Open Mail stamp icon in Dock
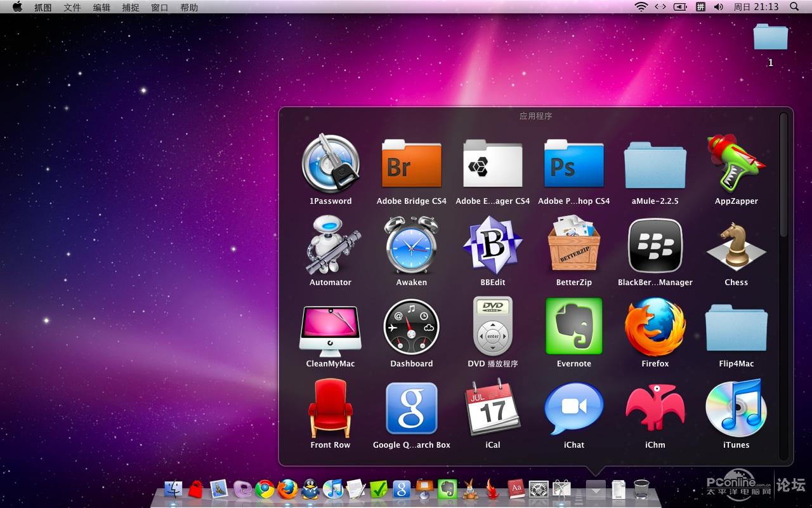812x508 pixels. click(219, 489)
